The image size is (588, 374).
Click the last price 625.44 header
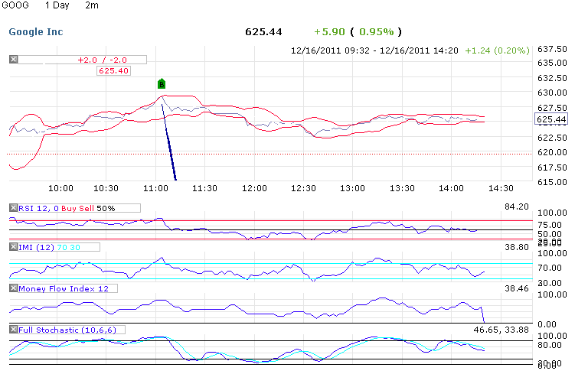(x=263, y=32)
